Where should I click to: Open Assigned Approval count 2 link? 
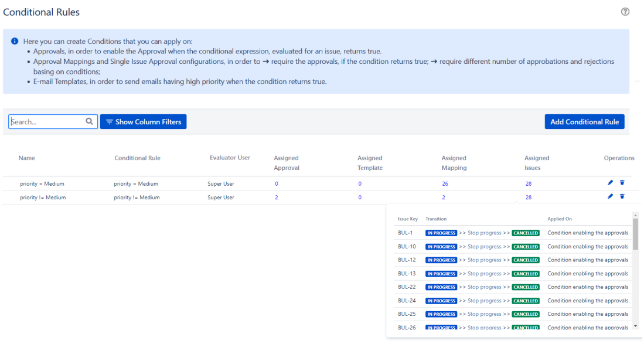(276, 198)
